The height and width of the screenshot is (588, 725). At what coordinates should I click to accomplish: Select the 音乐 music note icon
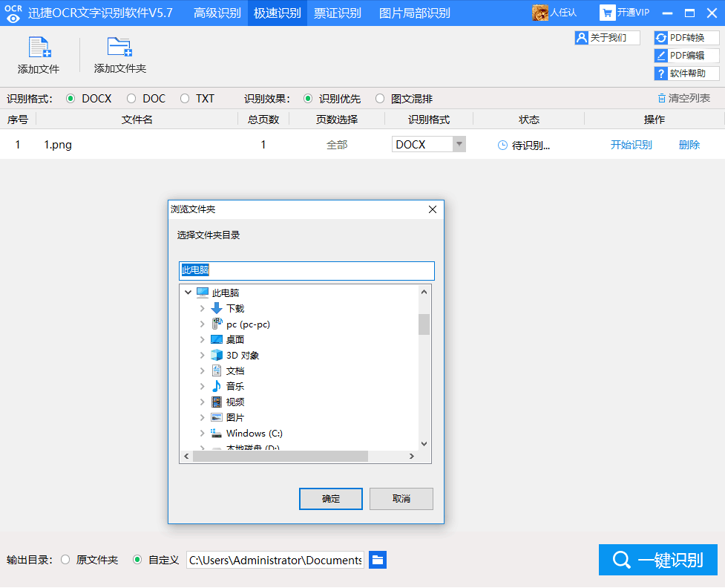pos(217,386)
